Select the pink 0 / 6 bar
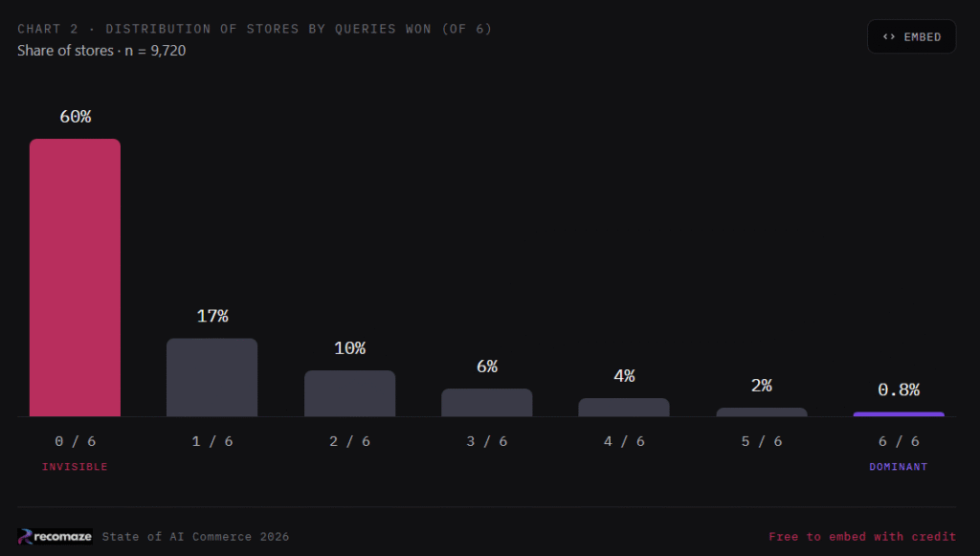 [x=75, y=278]
